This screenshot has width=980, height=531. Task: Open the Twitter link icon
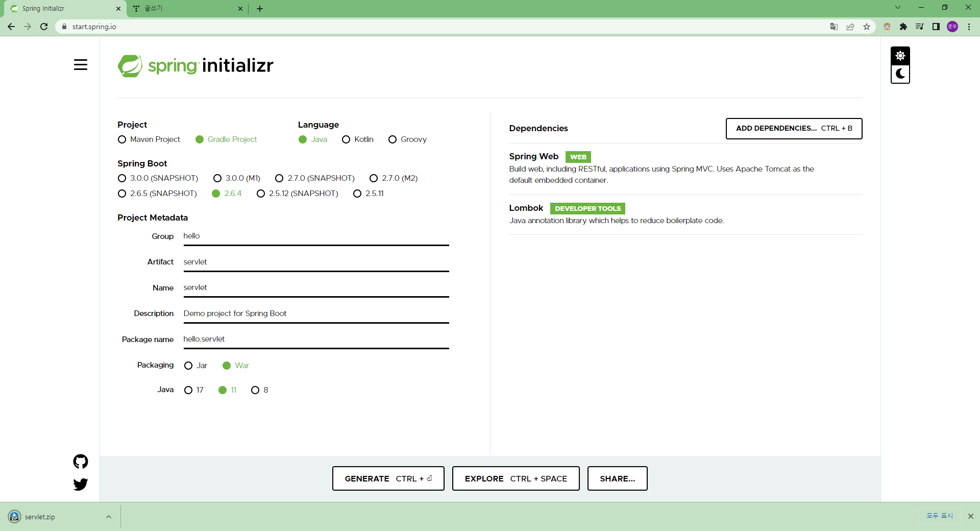(81, 484)
